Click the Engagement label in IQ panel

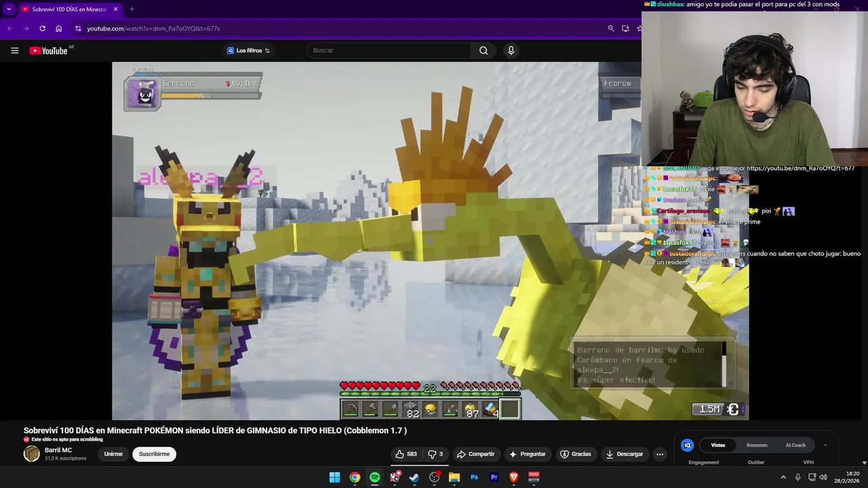pyautogui.click(x=703, y=462)
